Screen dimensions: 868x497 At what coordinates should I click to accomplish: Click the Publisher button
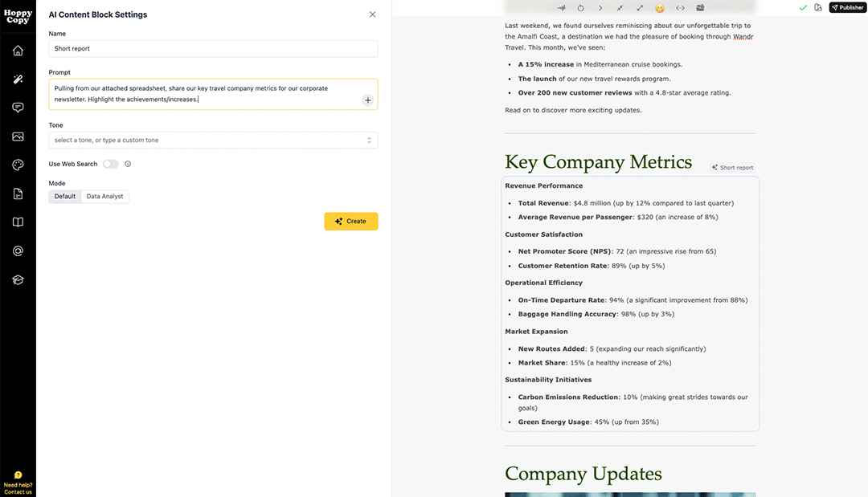pos(848,8)
